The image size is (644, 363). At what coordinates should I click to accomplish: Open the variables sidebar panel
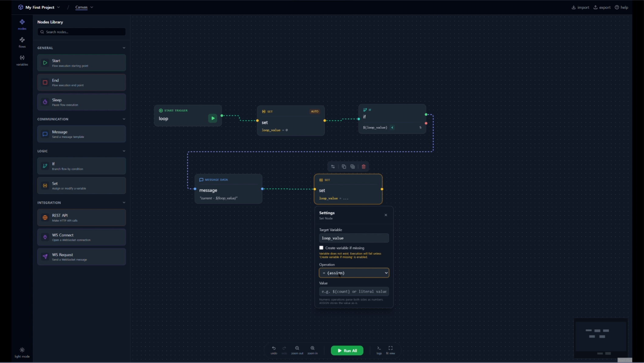coord(22,60)
